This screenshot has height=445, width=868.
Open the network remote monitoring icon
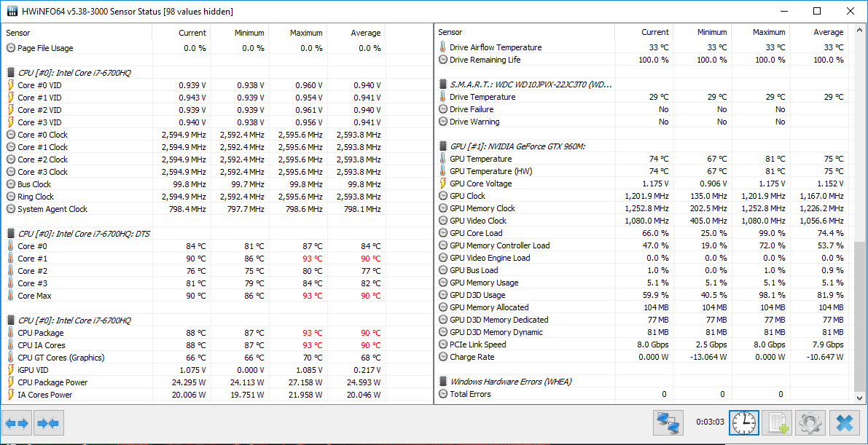[669, 424]
